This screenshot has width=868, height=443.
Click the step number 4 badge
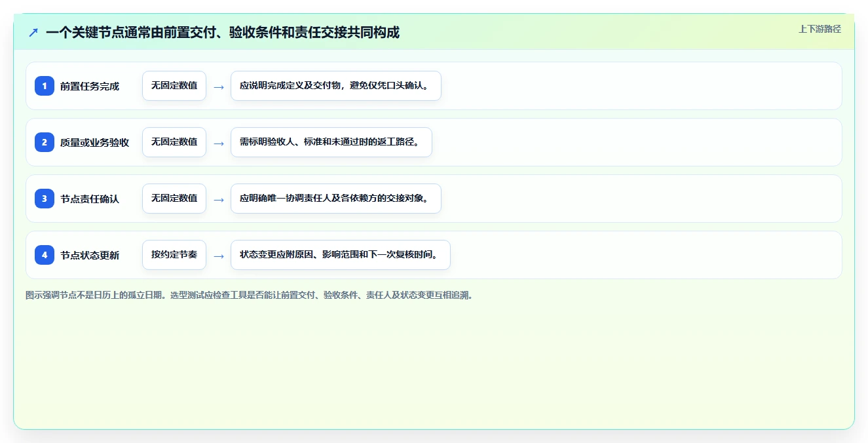(x=45, y=255)
